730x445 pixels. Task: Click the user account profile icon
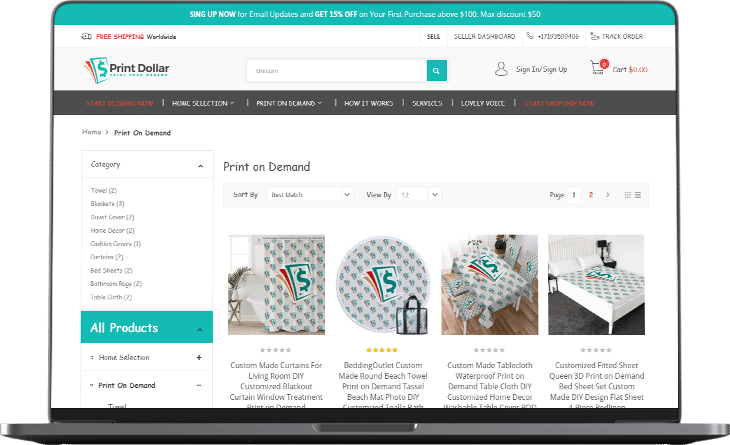[x=501, y=69]
